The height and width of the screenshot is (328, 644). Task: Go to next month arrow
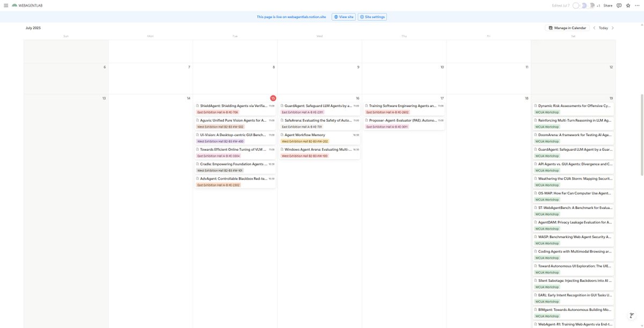tap(613, 28)
